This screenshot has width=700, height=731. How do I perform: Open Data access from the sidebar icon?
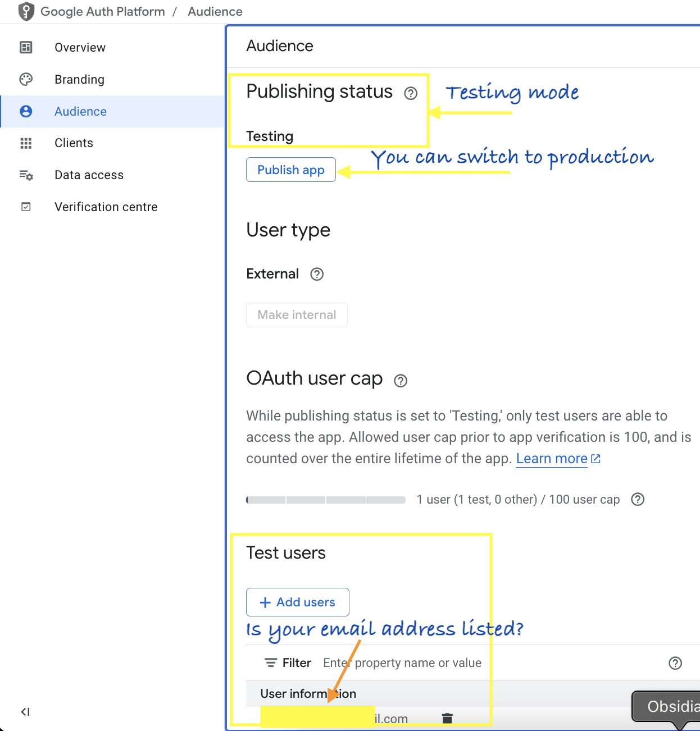click(x=25, y=175)
